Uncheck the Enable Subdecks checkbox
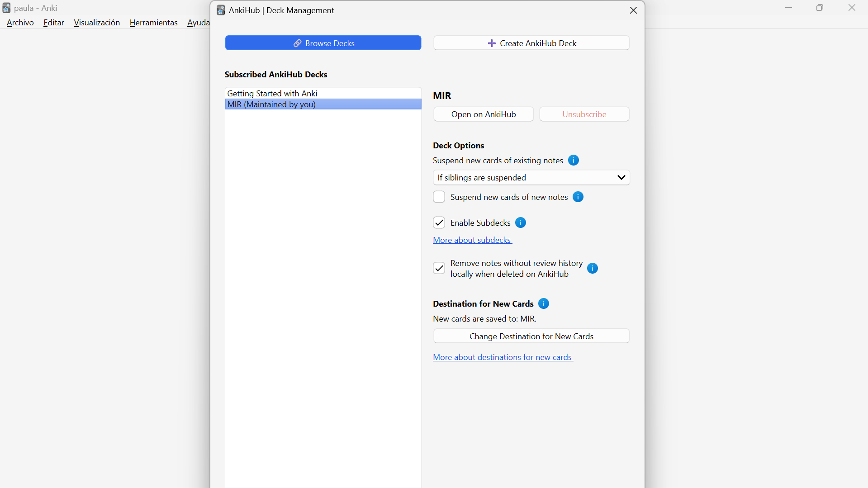This screenshot has width=868, height=488. click(x=439, y=223)
